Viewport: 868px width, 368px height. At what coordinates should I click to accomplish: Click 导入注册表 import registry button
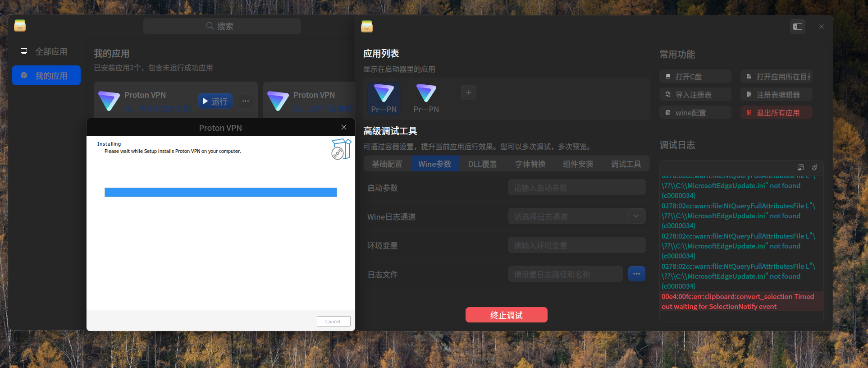click(x=695, y=95)
